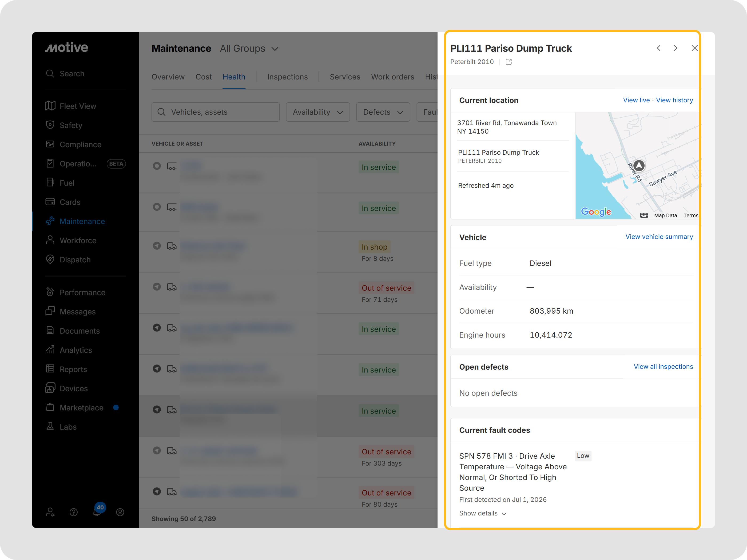Click the Odometer value 803,995 km
Viewport: 747px width, 560px height.
[x=551, y=311]
